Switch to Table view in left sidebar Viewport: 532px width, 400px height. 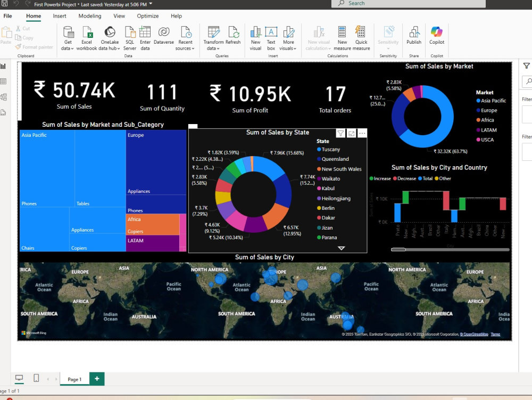coord(3,81)
